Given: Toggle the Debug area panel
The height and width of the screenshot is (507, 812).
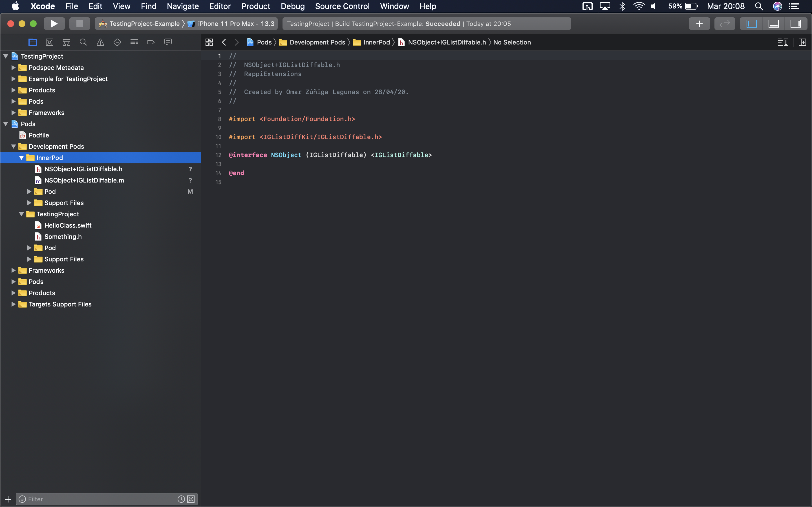Looking at the screenshot, I should (x=773, y=23).
